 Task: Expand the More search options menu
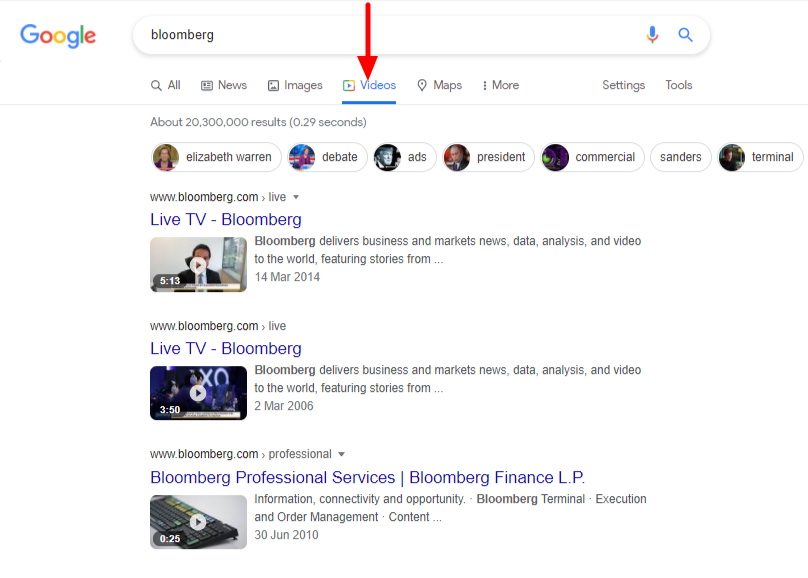pyautogui.click(x=500, y=85)
